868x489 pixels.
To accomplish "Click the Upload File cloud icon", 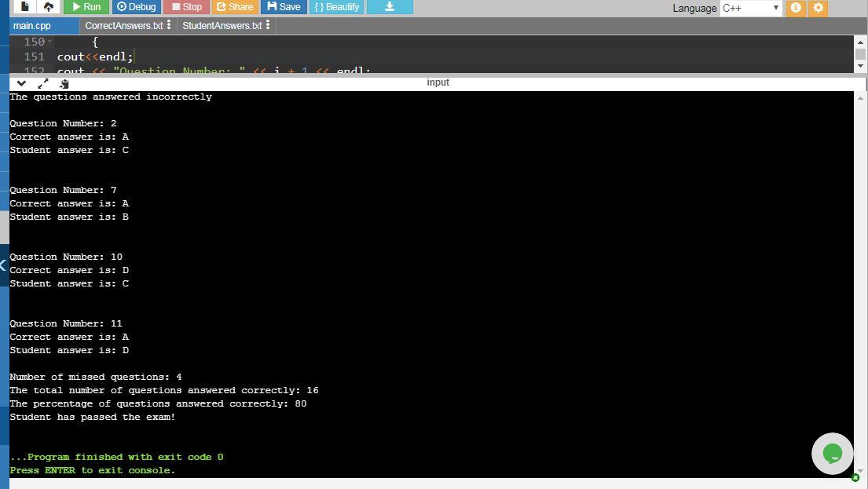I will click(48, 6).
